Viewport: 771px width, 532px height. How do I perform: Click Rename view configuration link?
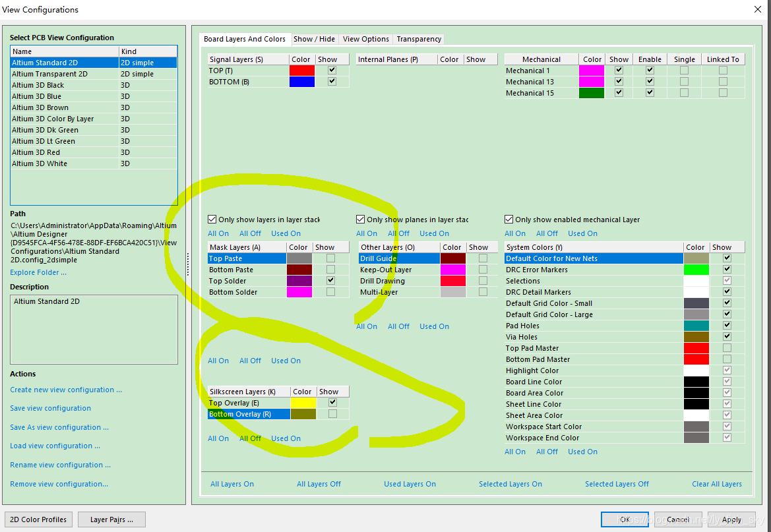coord(60,465)
